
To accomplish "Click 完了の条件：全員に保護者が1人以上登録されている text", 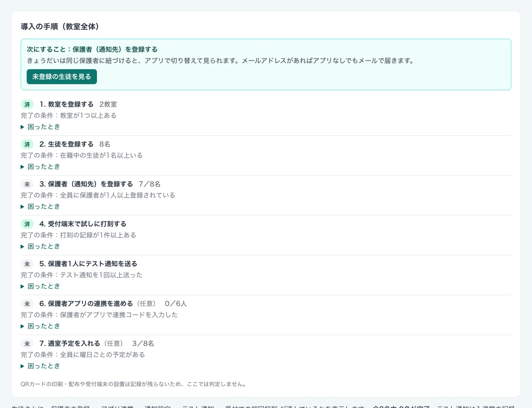I will tap(98, 195).
